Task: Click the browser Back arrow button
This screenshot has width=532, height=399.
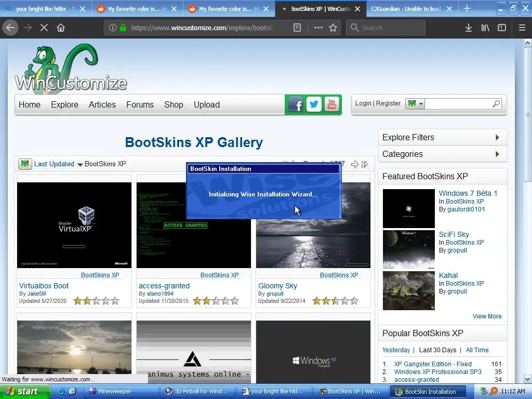Action: (10, 28)
